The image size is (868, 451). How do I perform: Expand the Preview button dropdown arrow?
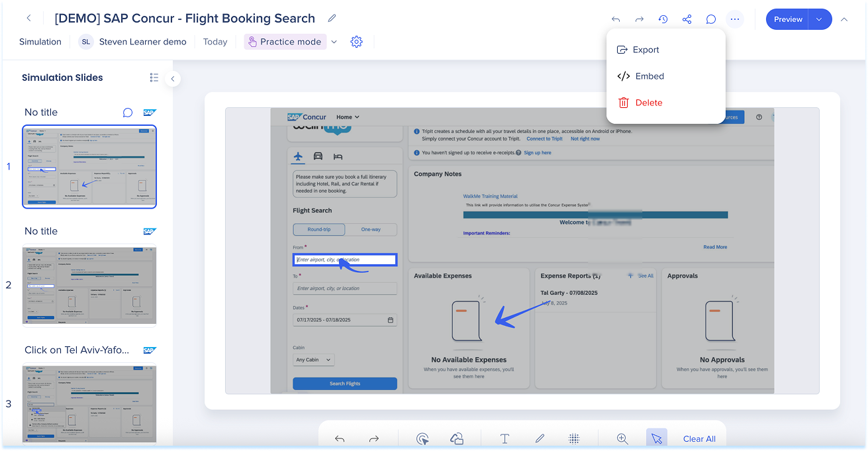click(x=819, y=19)
